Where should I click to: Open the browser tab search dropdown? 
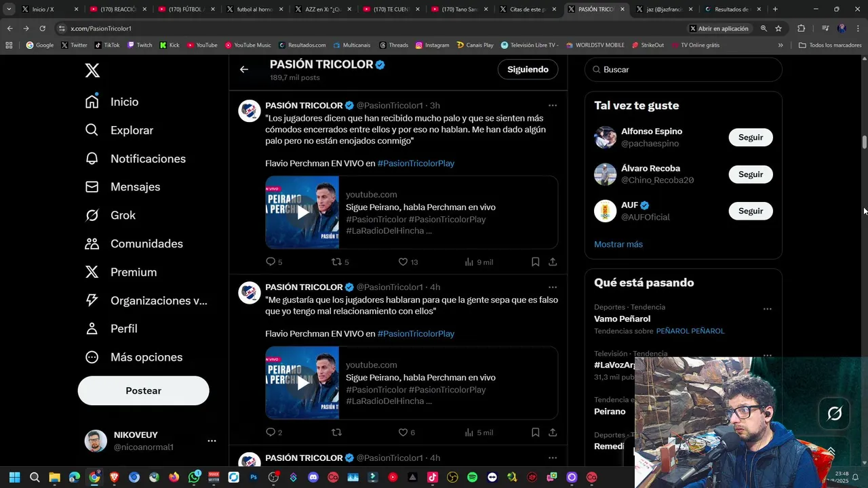[9, 9]
